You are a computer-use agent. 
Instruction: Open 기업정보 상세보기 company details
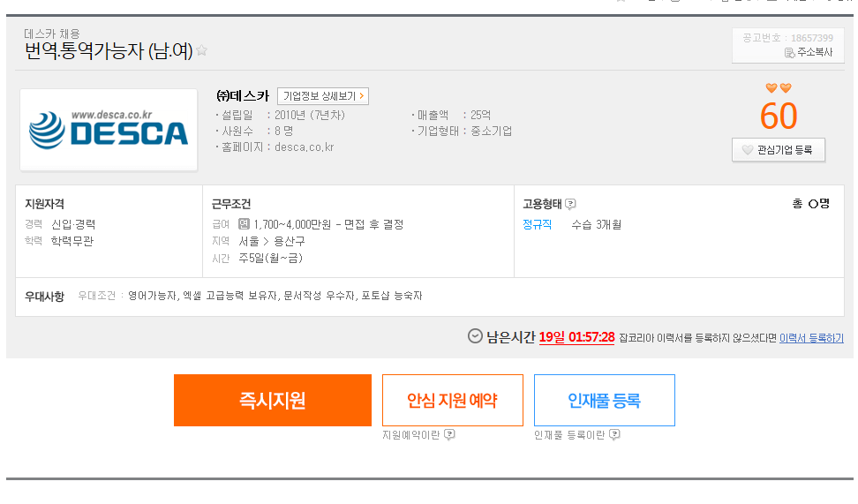pos(323,95)
